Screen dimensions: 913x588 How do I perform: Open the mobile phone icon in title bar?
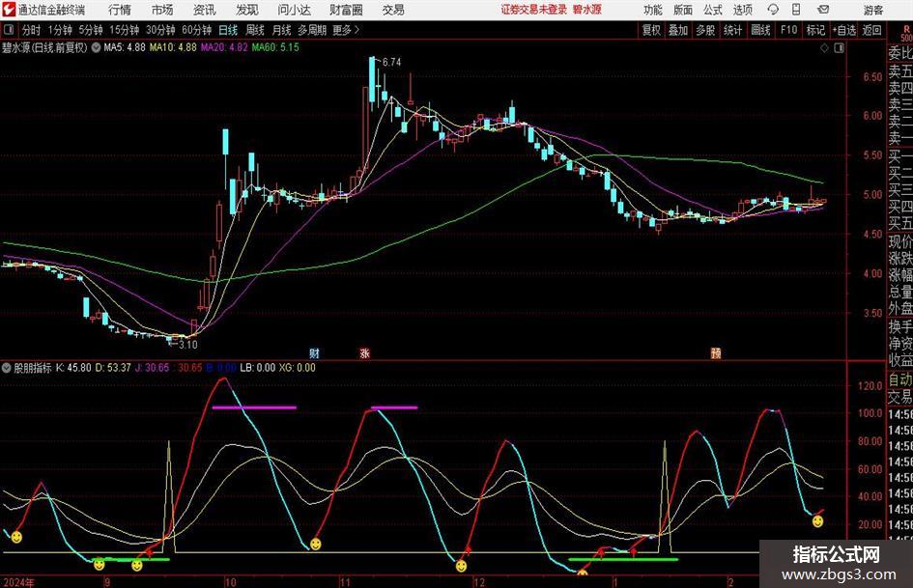coord(796,10)
